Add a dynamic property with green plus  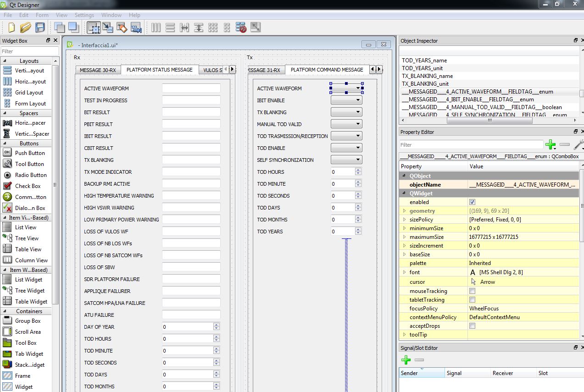(x=550, y=145)
